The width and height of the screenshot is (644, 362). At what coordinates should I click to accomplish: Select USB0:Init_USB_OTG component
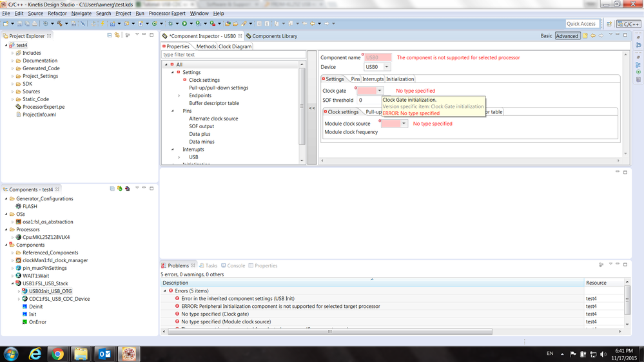pyautogui.click(x=50, y=291)
